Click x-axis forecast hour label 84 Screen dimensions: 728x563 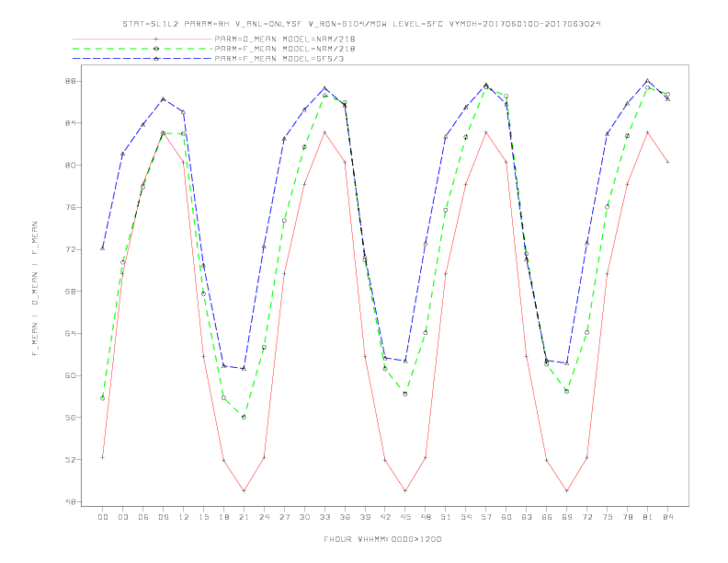pyautogui.click(x=667, y=517)
